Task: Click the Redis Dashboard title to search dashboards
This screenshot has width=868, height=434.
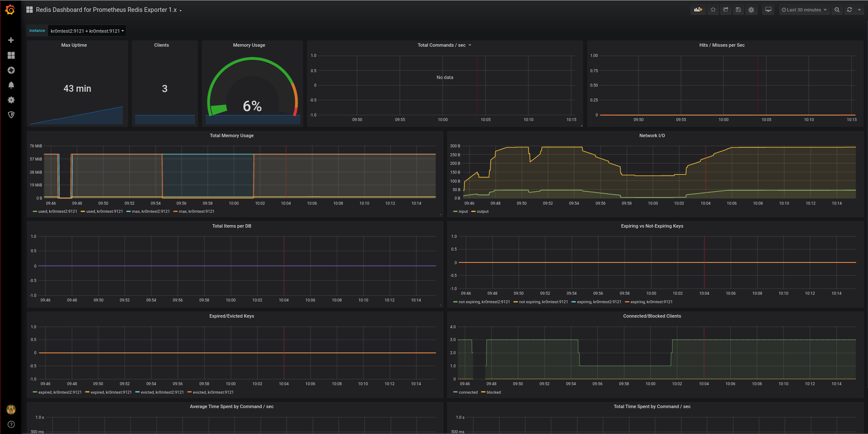Action: 106,10
